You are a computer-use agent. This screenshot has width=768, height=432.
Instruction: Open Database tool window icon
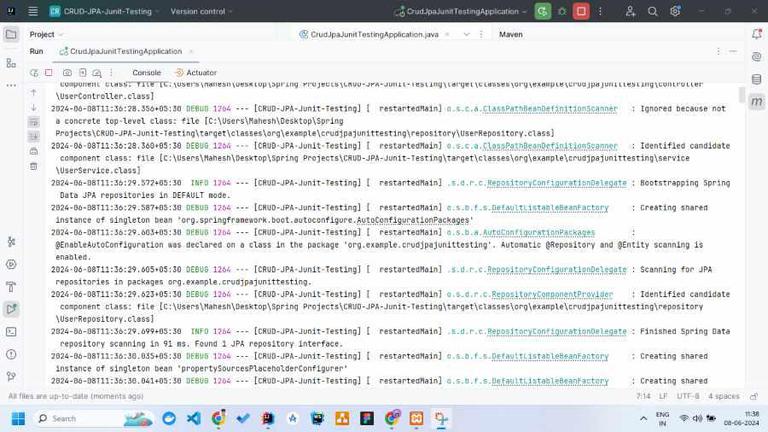point(757,79)
